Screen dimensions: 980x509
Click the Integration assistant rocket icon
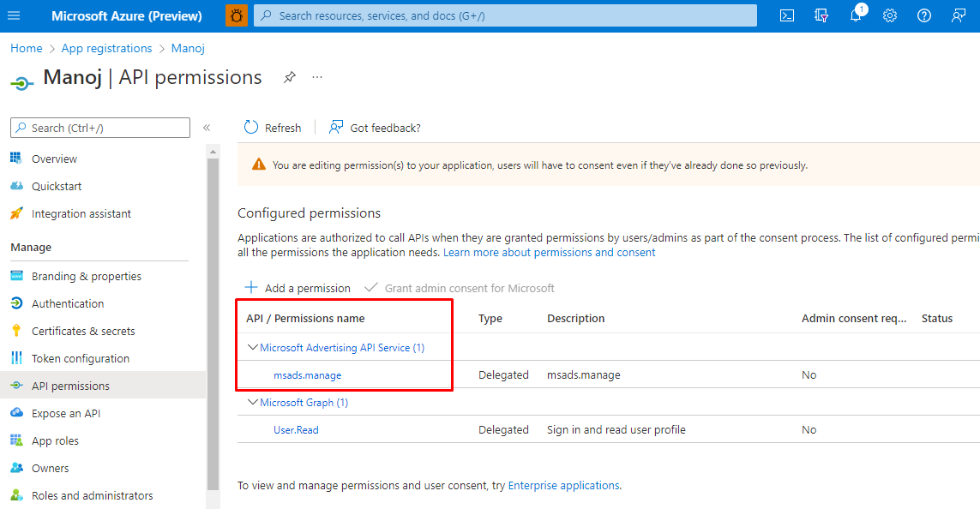pyautogui.click(x=16, y=213)
